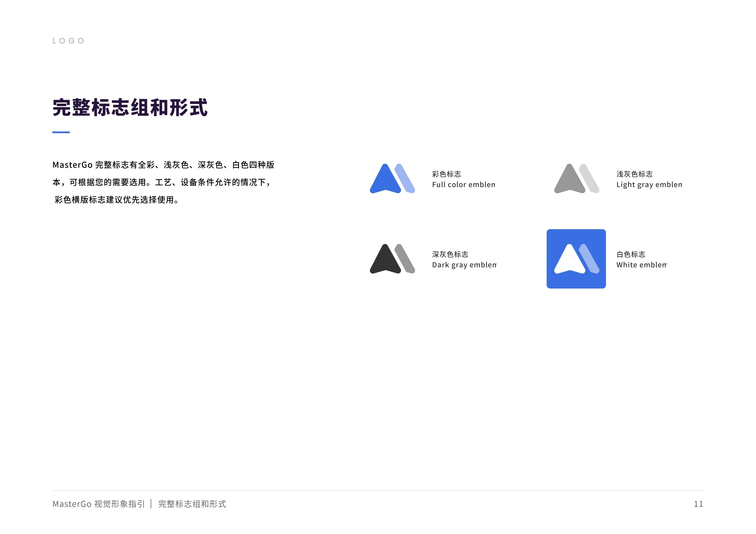Click the line '彩色横版标志建议优先选择使用。'
The image size is (756, 534).
117,200
